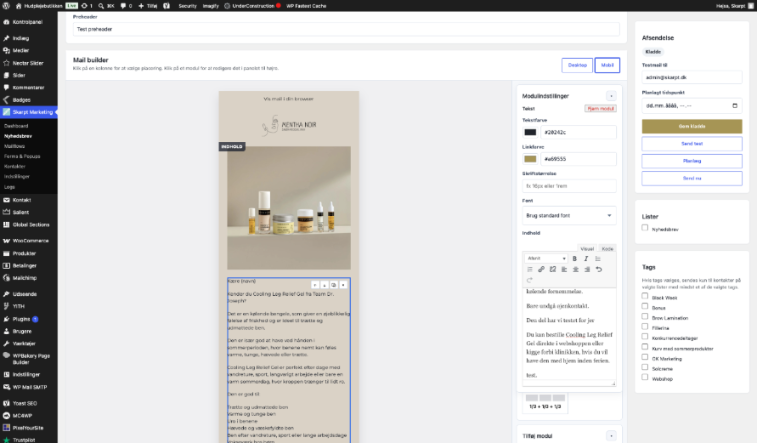
Task: Check the Black Week tag
Action: 645,296
